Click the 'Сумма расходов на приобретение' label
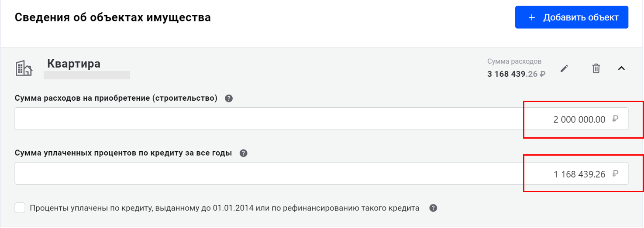This screenshot has height=228, width=644. 116,99
